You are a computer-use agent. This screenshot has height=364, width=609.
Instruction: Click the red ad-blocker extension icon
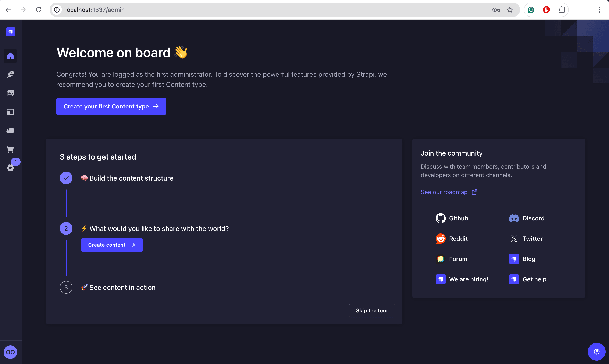pos(546,10)
